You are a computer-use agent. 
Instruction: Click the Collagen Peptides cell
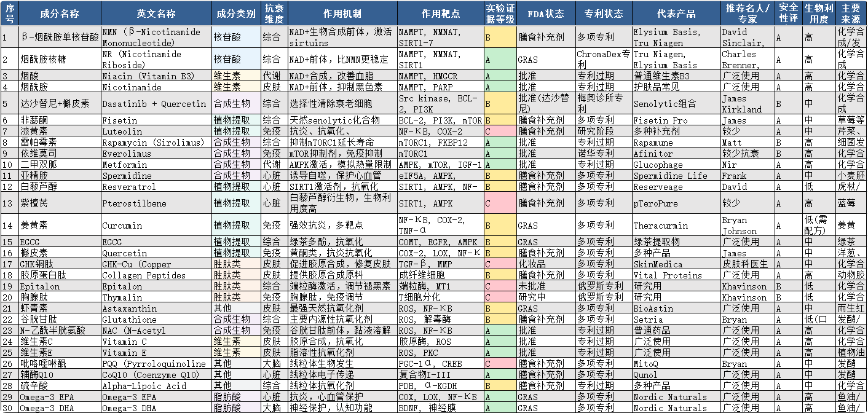[156, 275]
